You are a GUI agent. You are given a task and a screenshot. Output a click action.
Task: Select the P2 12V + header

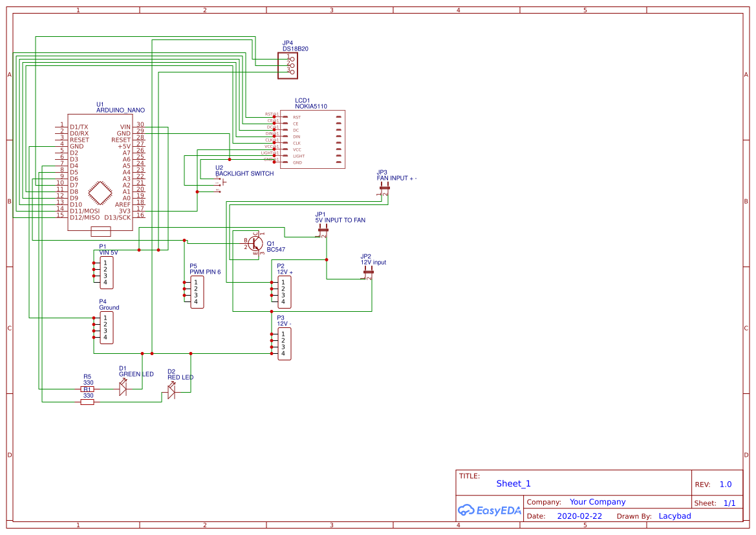(285, 291)
